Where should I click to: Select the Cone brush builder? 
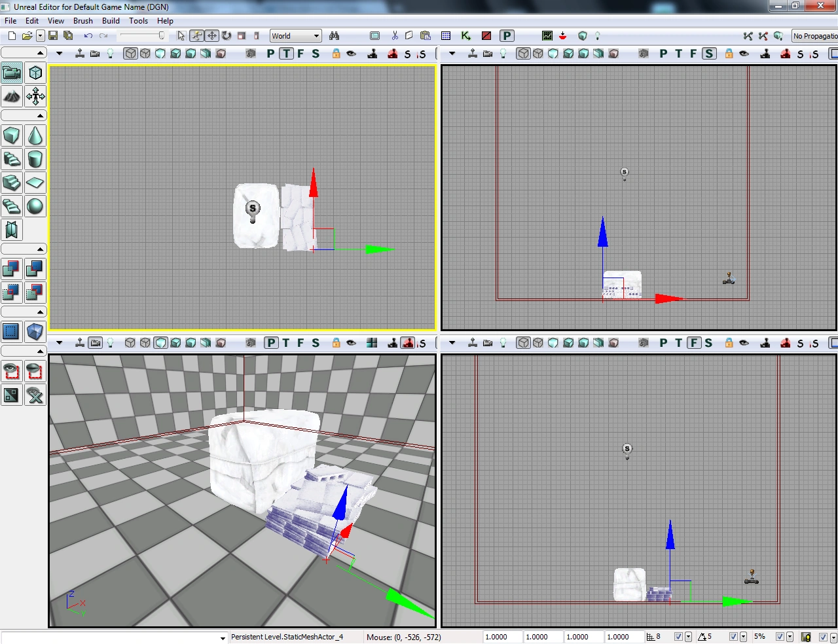coord(35,135)
